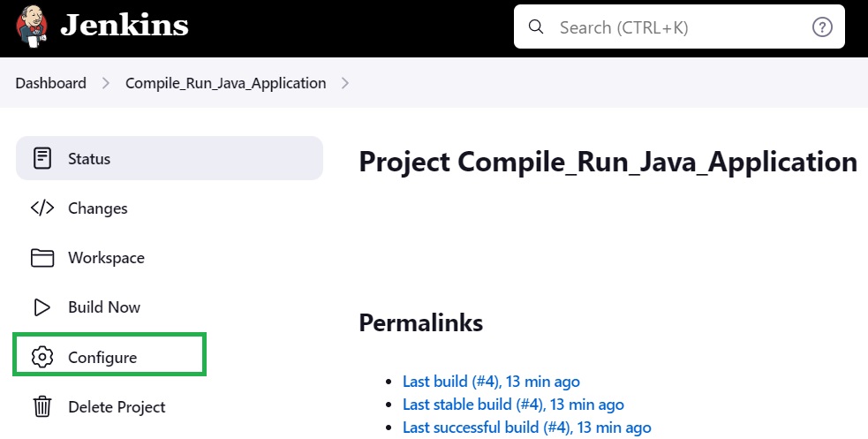Click the Workspace folder icon
The image size is (868, 439).
pos(42,258)
